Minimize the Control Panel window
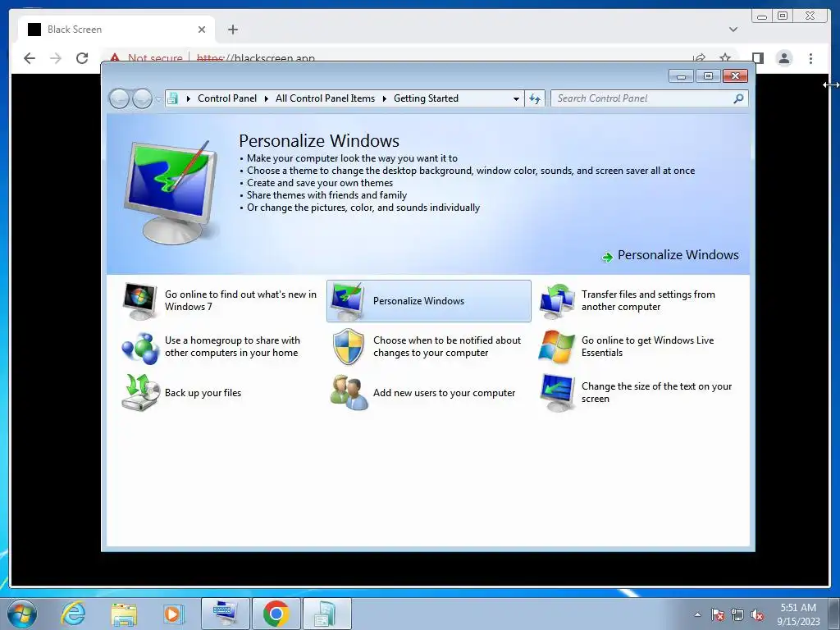Image resolution: width=840 pixels, height=630 pixels. coord(681,76)
